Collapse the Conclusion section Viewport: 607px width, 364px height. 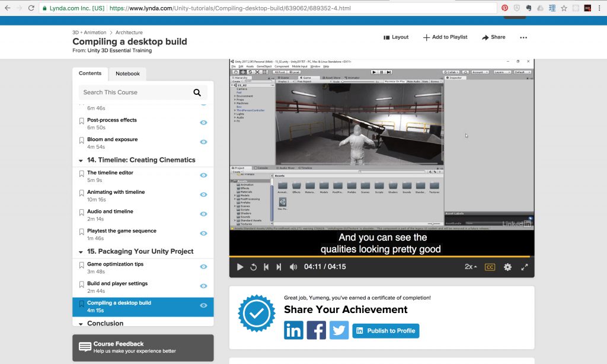click(x=81, y=324)
